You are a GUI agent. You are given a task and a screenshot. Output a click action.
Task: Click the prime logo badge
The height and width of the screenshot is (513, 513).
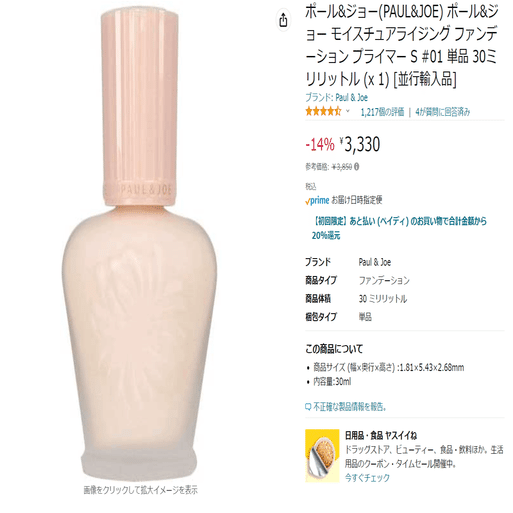(317, 200)
